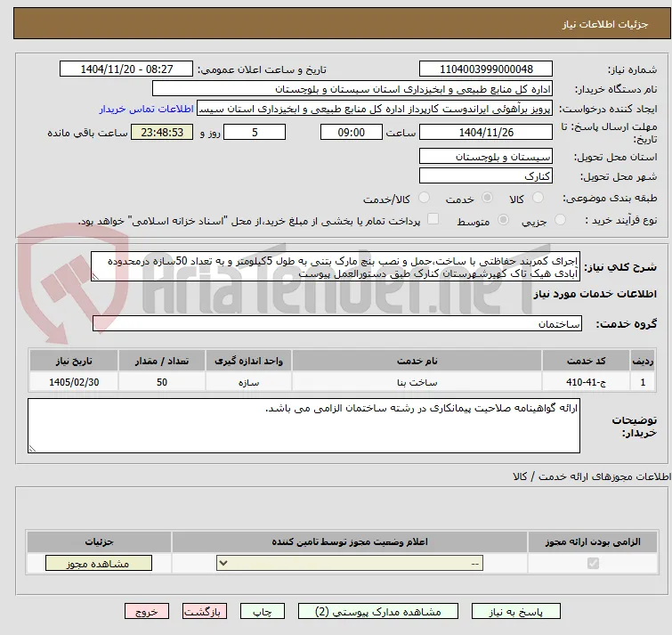The image size is (672, 635).
Task: Click the remaining days field showing 5
Action: 255,132
